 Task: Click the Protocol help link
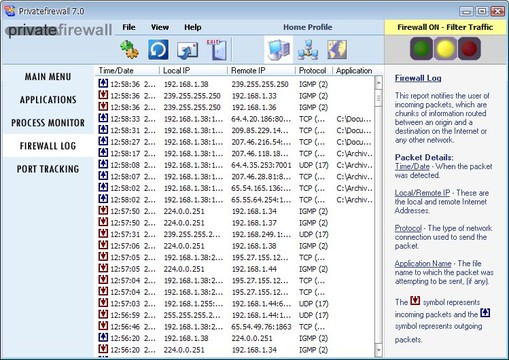tap(408, 228)
